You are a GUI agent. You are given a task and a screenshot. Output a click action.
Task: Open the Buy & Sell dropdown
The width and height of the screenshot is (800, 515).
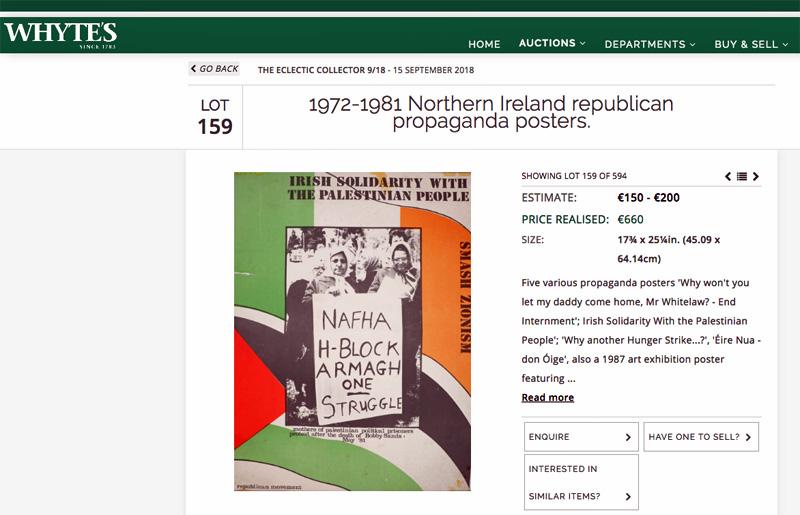pyautogui.click(x=751, y=44)
